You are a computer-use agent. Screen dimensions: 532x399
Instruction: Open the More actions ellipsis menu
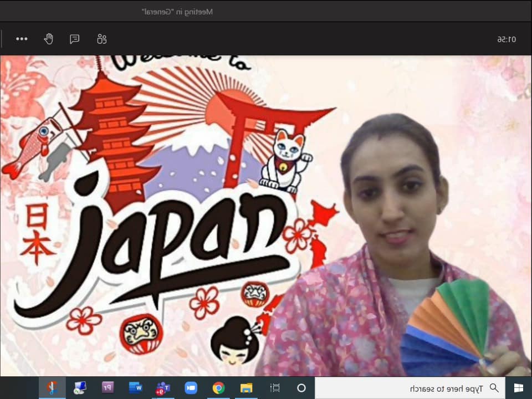click(22, 39)
